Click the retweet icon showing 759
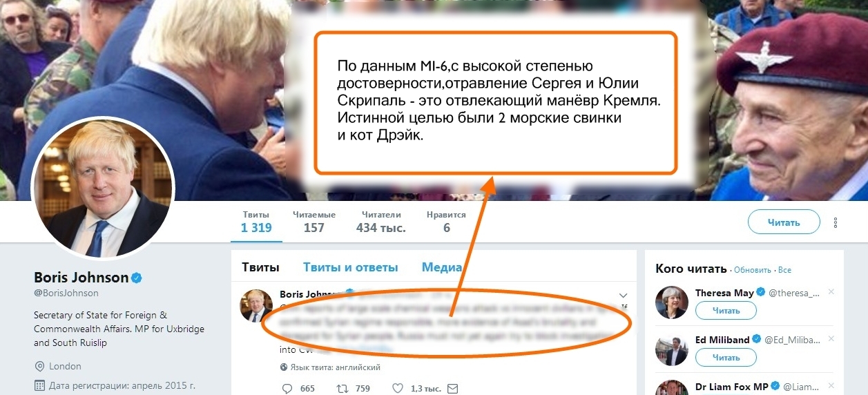This screenshot has height=395, width=868. pyautogui.click(x=341, y=389)
